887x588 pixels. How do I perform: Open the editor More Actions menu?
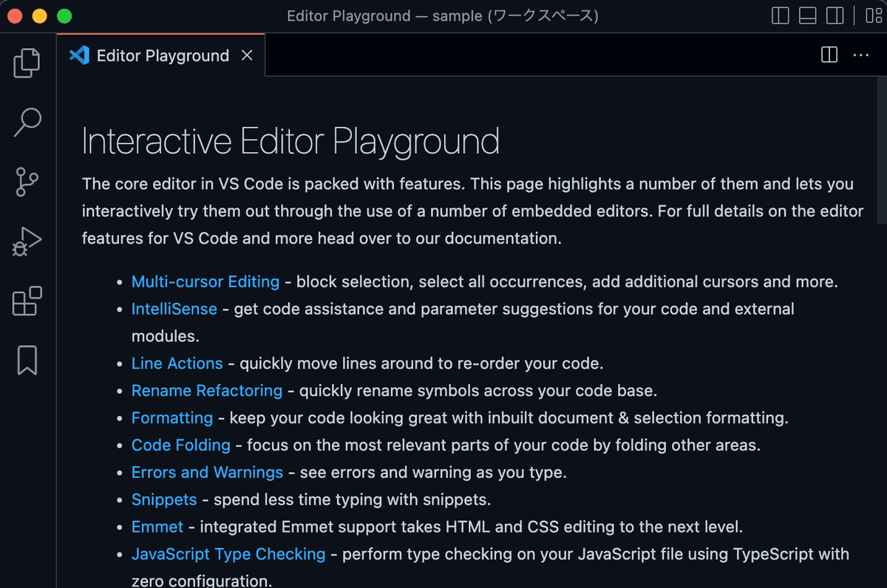pyautogui.click(x=861, y=55)
